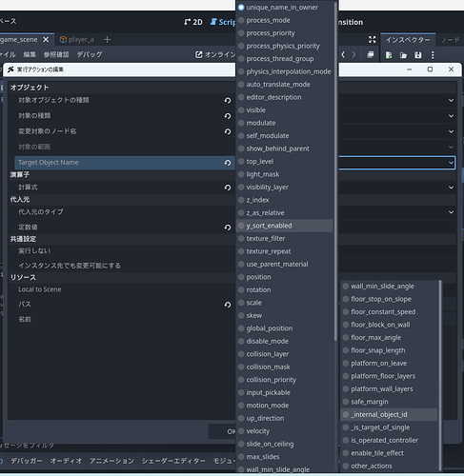This screenshot has height=476, width=464.
Task: Create a new resource in the inspector
Action: [389, 55]
